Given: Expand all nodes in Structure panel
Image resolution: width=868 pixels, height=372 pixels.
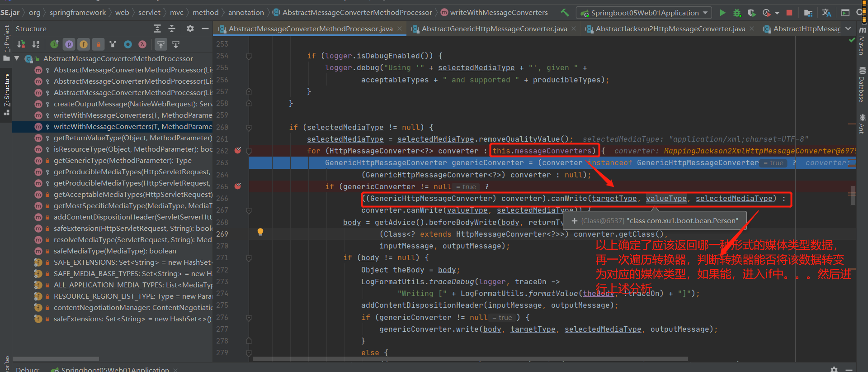Looking at the screenshot, I should pyautogui.click(x=157, y=29).
